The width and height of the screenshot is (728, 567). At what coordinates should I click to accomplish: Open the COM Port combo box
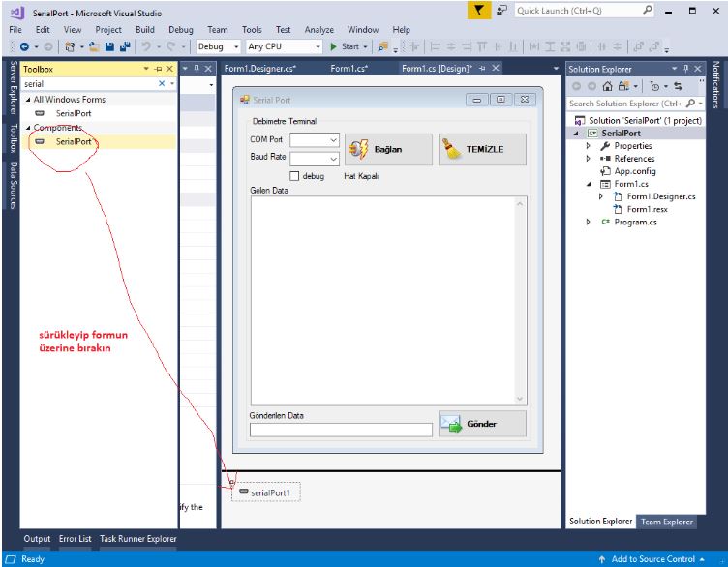(333, 140)
